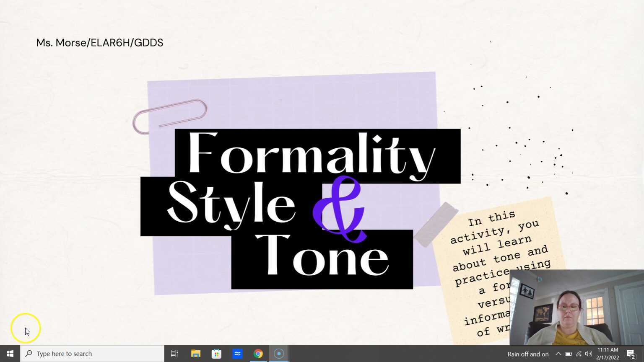
Task: Open volume control from the system tray
Action: (589, 354)
